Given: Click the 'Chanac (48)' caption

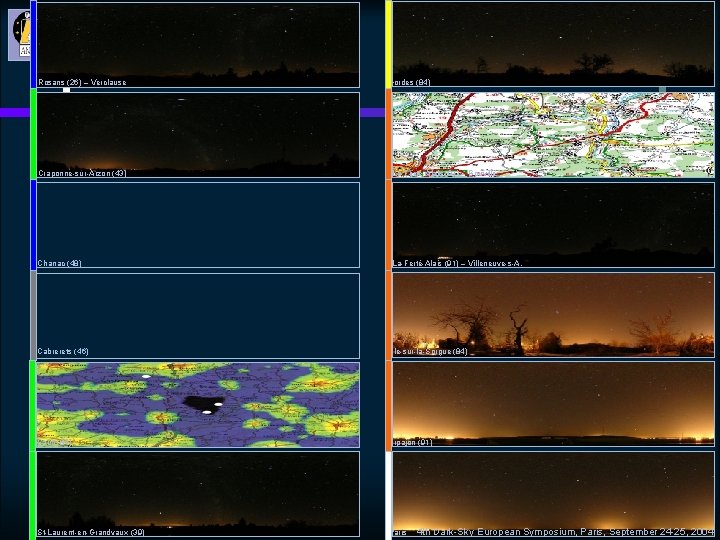Looking at the screenshot, I should tap(59, 263).
